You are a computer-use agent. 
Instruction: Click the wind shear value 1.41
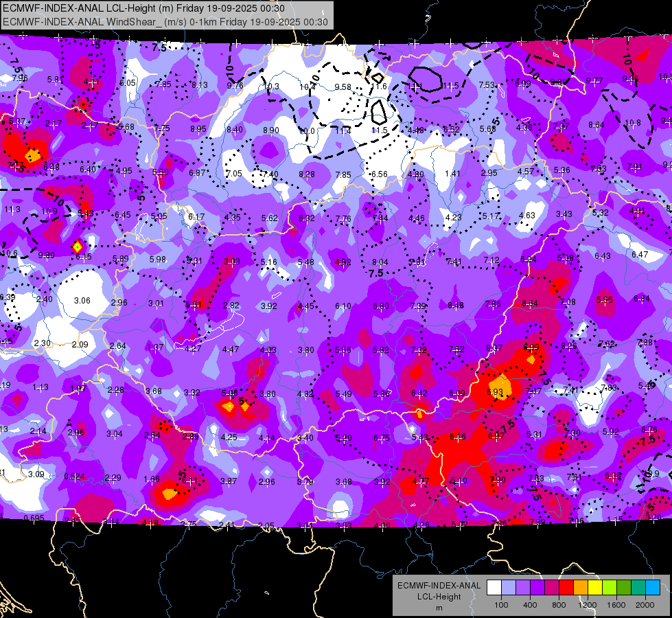pos(452,173)
